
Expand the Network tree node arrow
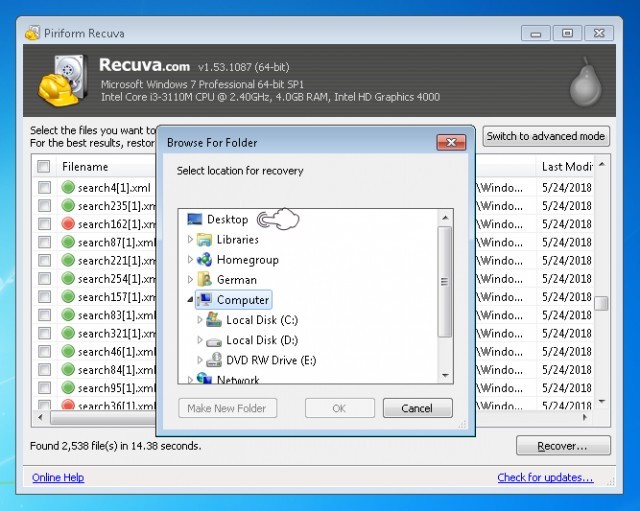pyautogui.click(x=190, y=380)
